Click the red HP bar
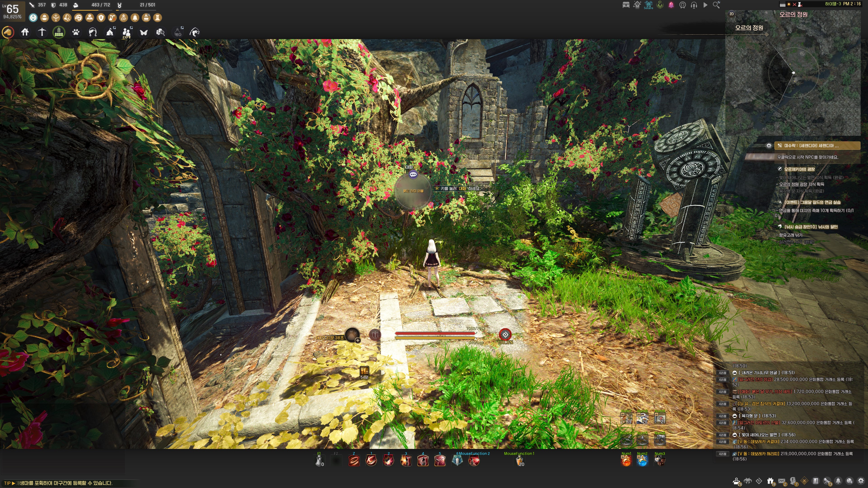 435,333
